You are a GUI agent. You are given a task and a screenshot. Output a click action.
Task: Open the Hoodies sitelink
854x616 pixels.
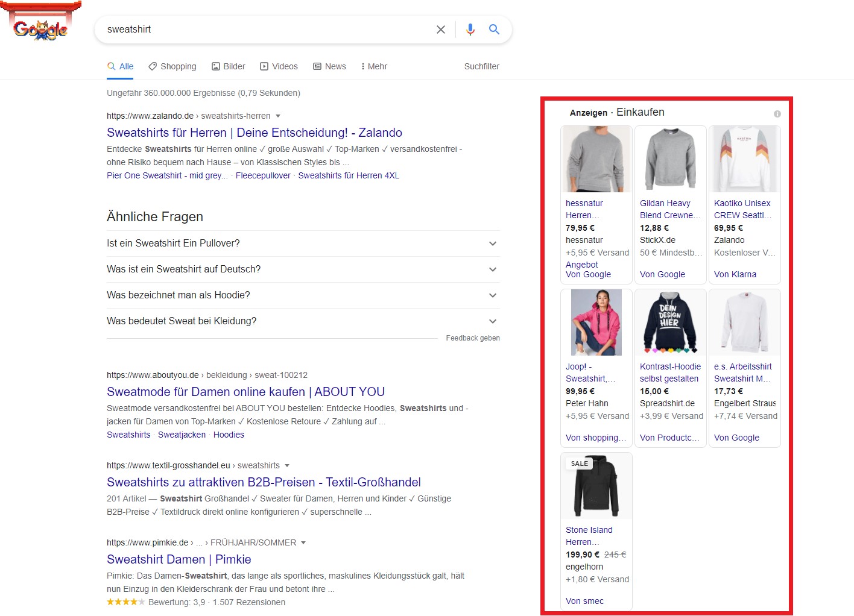point(229,435)
